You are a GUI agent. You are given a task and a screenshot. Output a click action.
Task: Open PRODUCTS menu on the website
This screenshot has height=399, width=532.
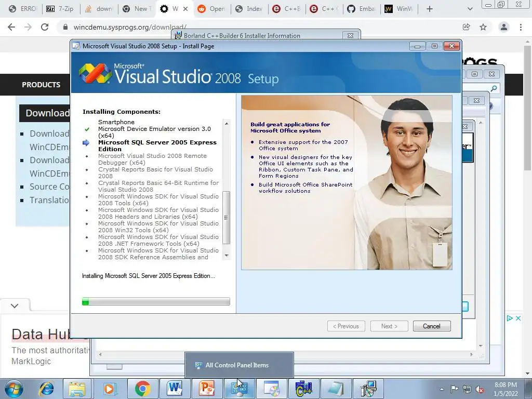(41, 85)
